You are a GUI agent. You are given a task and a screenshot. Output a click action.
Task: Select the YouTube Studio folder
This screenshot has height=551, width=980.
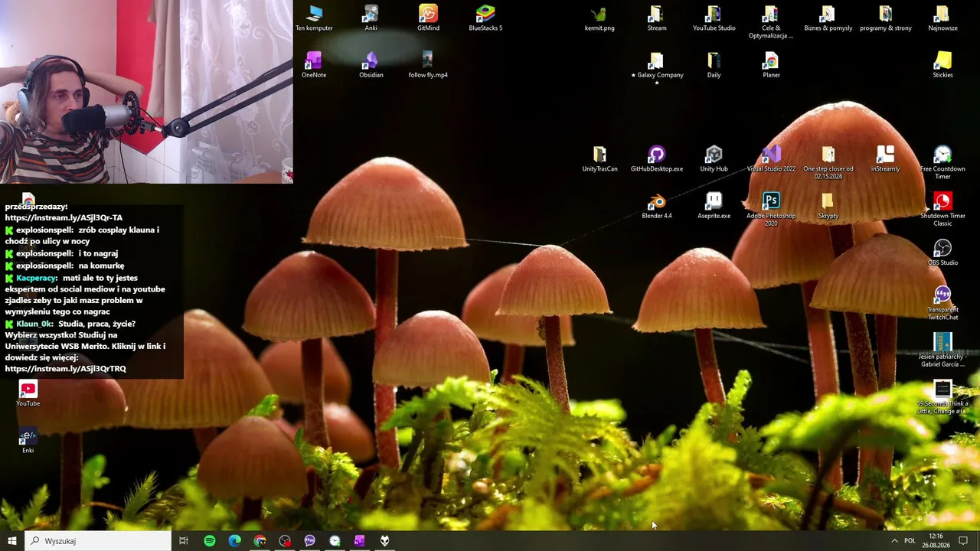click(714, 18)
